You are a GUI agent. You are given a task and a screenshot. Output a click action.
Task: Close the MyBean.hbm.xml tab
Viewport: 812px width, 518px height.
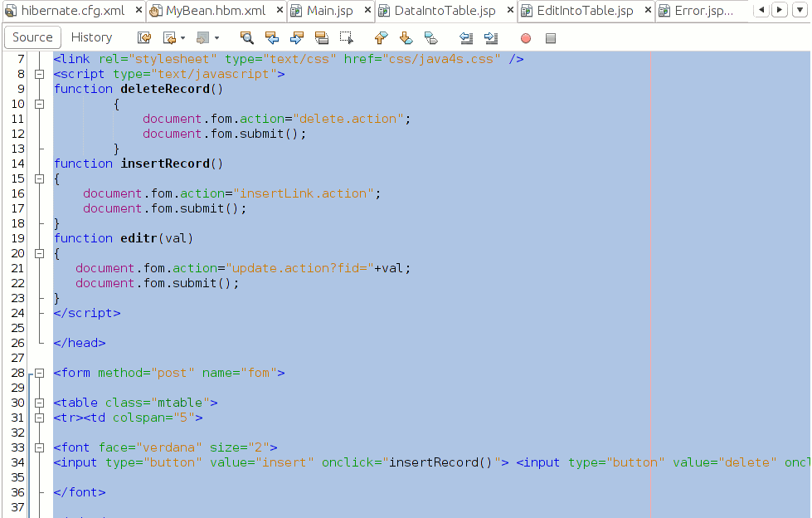click(280, 10)
